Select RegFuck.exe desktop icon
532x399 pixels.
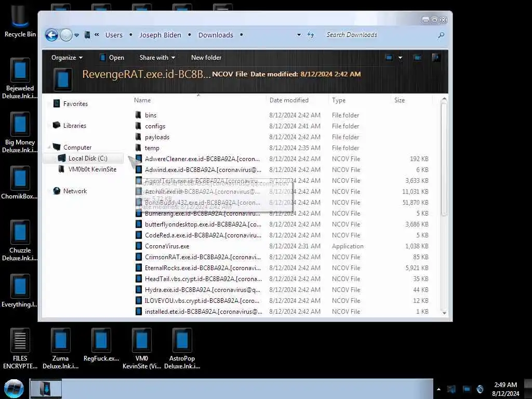101,345
